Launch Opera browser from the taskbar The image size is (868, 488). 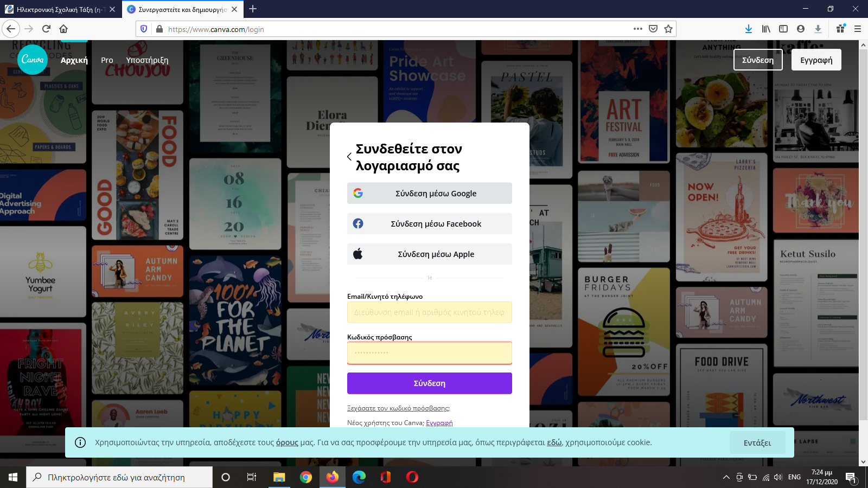pos(412,477)
